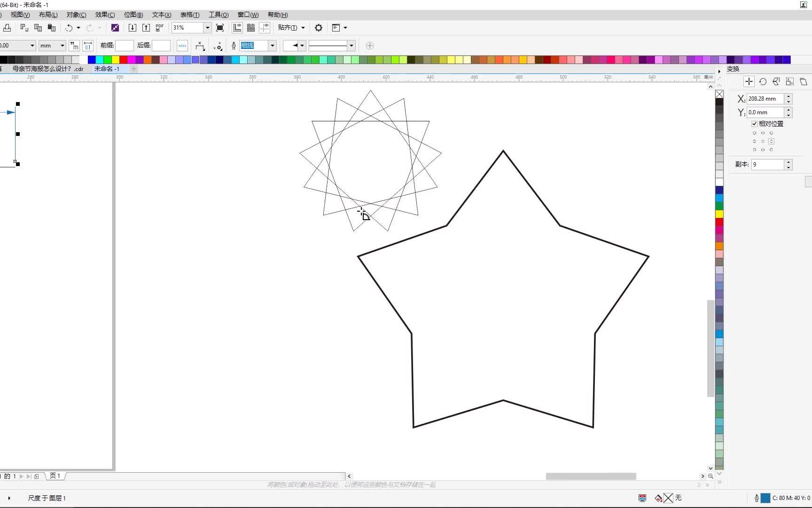Click the disabled plus button in property bar

[x=370, y=46]
